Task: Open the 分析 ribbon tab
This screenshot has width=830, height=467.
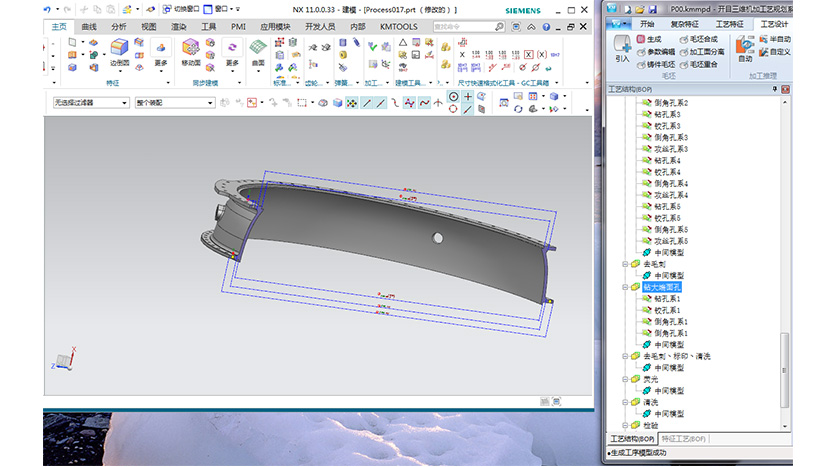Action: 119,26
